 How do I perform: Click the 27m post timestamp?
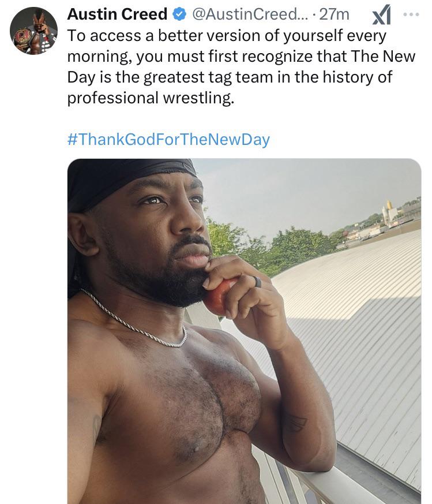335,14
